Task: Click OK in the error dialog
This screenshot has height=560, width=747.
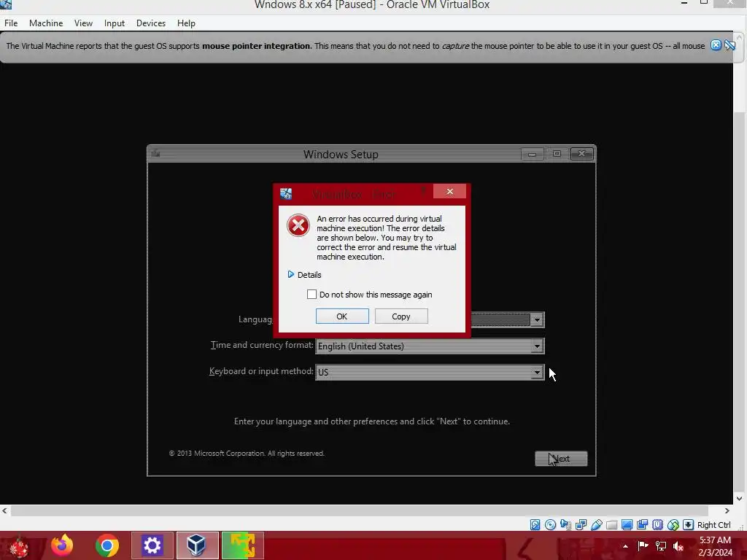Action: [342, 316]
